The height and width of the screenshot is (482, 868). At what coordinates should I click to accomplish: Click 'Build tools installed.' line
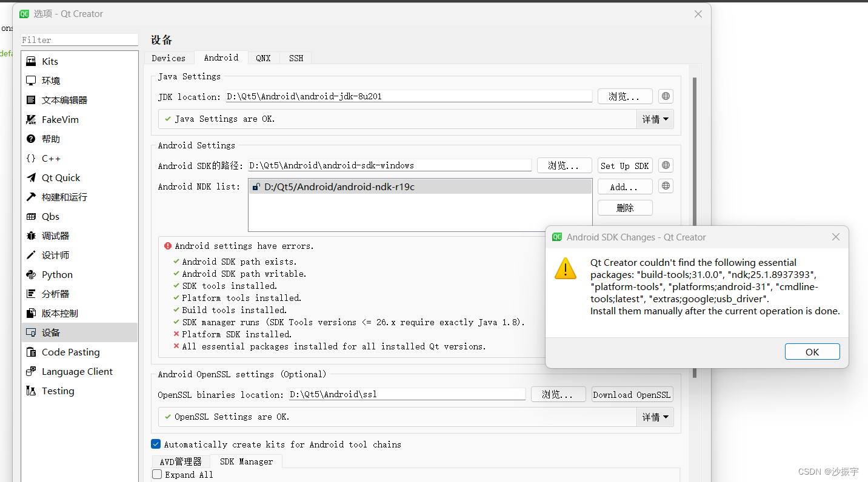235,310
